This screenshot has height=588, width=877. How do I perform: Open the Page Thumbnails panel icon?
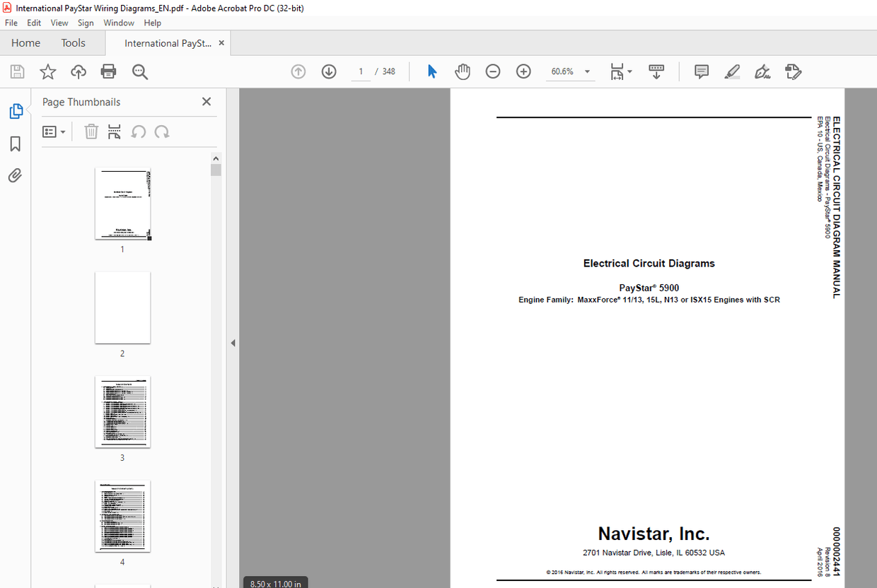[16, 111]
